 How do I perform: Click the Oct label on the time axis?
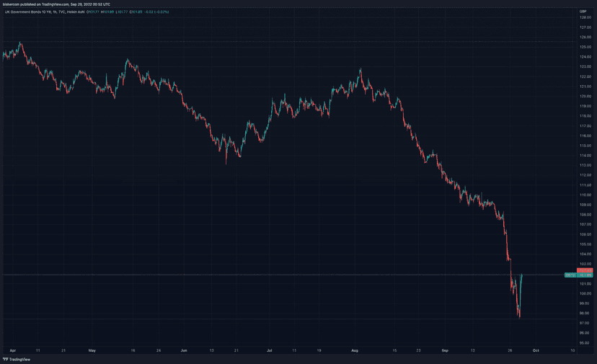(x=536, y=350)
